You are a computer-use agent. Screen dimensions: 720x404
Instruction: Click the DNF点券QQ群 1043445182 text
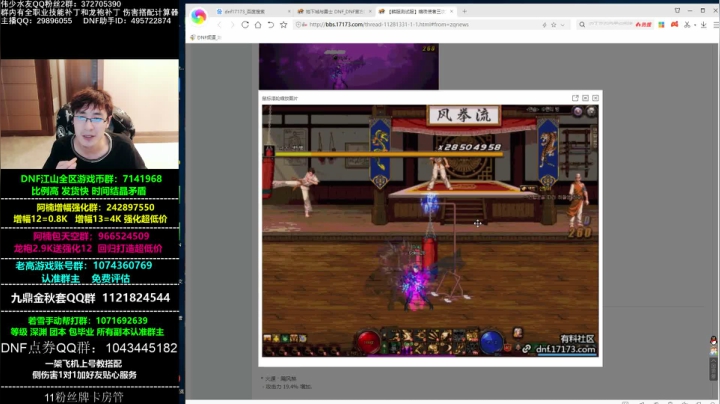89,348
